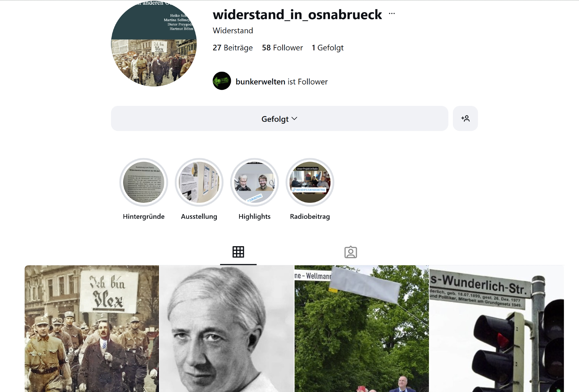
Task: Click the bunkerwelten username link
Action: coord(260,82)
